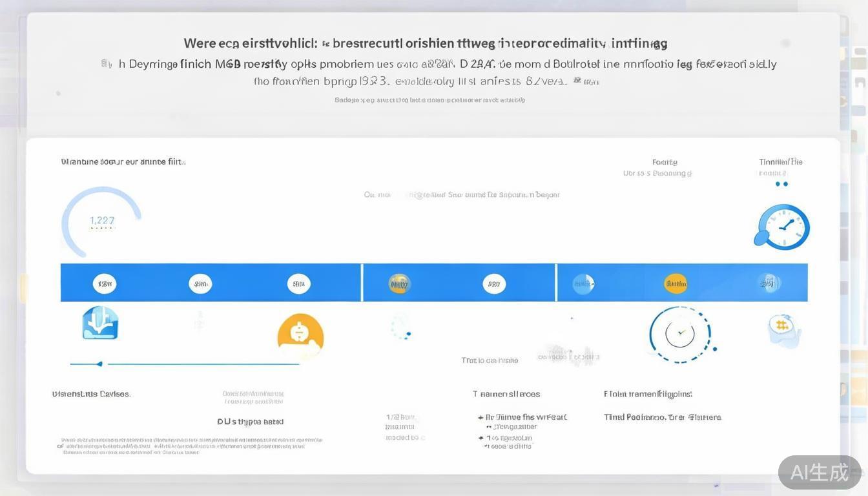Select the "Foattig" column header
Viewport: 868px width, 496px height.
pos(665,162)
